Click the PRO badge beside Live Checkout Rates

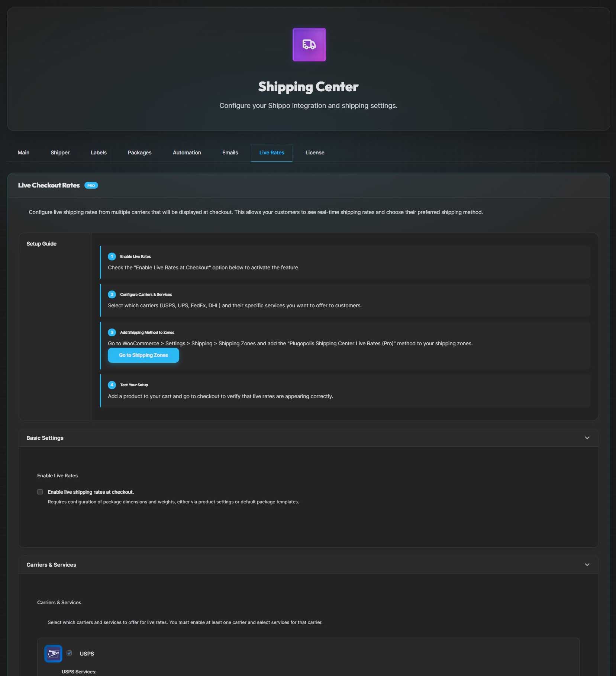91,185
